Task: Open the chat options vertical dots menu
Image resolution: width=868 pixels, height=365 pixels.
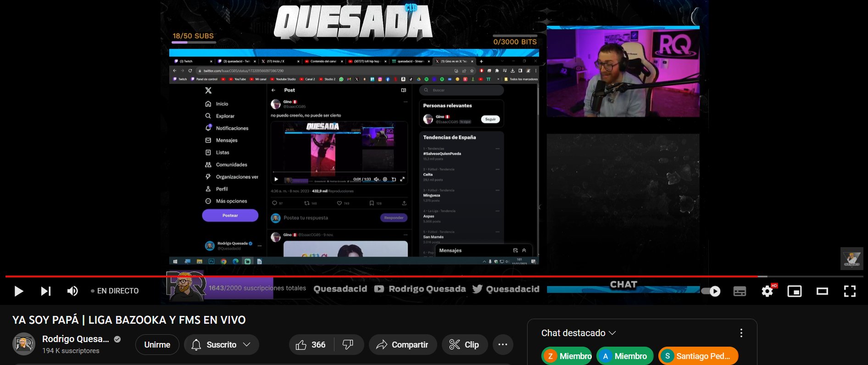Action: (x=741, y=333)
